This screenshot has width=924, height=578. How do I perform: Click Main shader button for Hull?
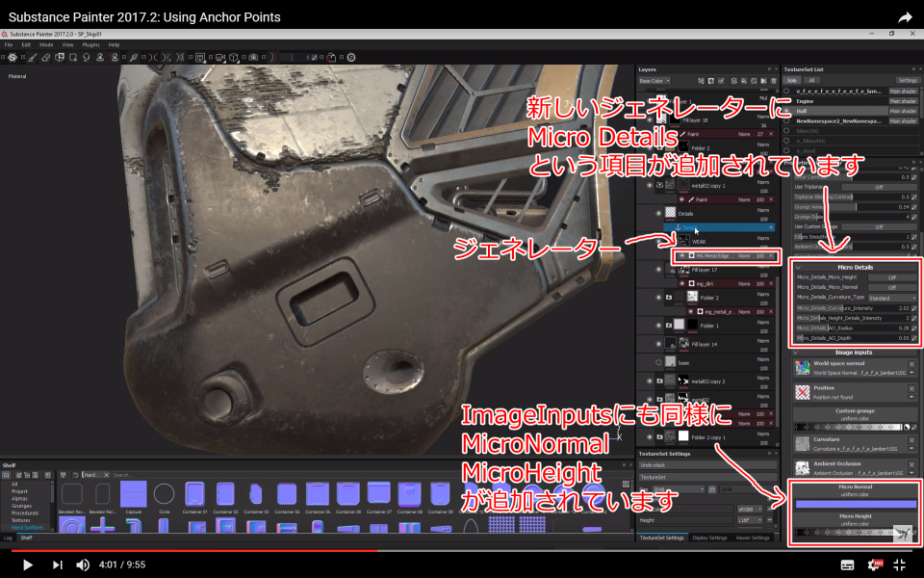[x=903, y=111]
